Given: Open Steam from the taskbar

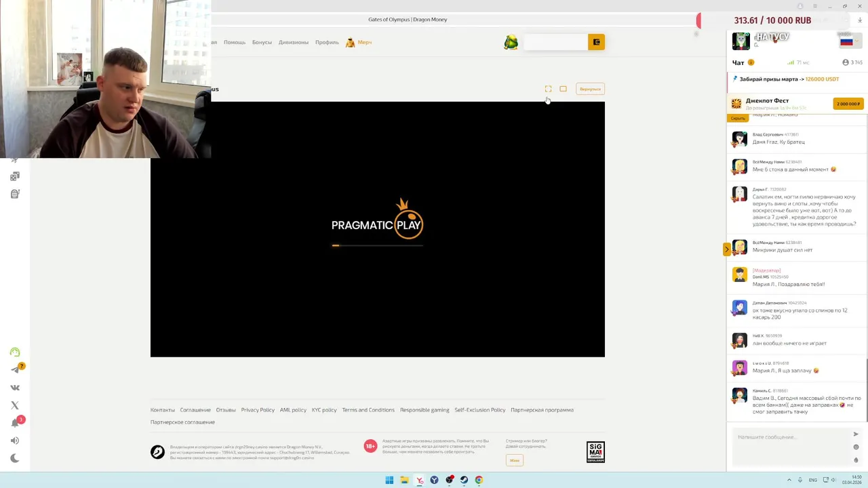Looking at the screenshot, I should pos(464,480).
